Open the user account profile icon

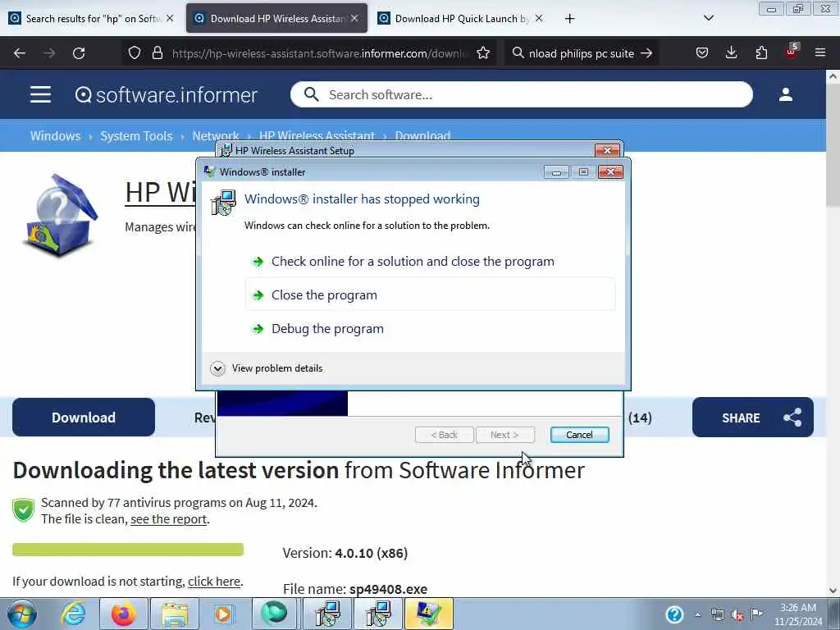click(x=785, y=95)
